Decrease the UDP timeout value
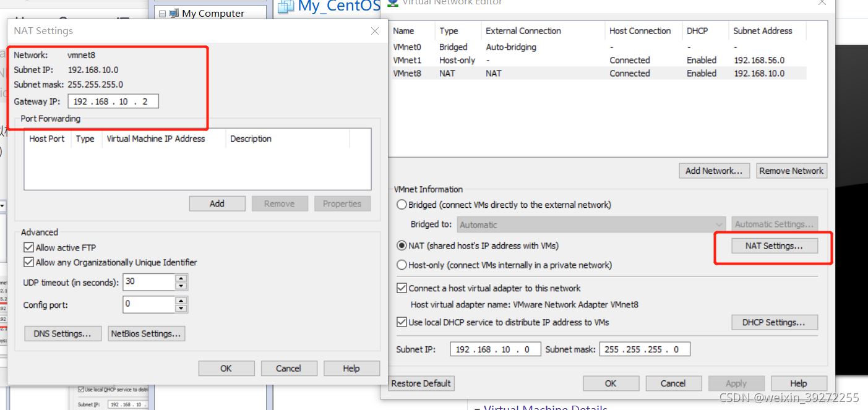Screen dimensions: 868x410 [x=181, y=286]
